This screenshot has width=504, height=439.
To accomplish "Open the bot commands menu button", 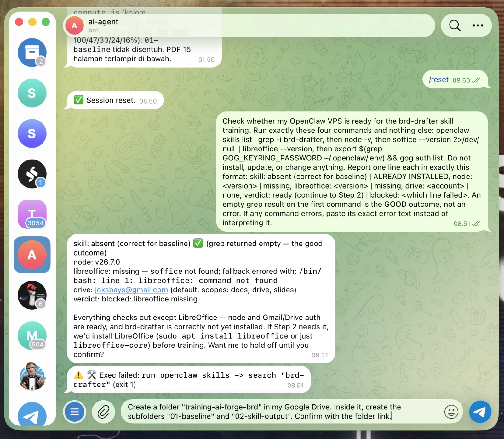I will tap(75, 412).
